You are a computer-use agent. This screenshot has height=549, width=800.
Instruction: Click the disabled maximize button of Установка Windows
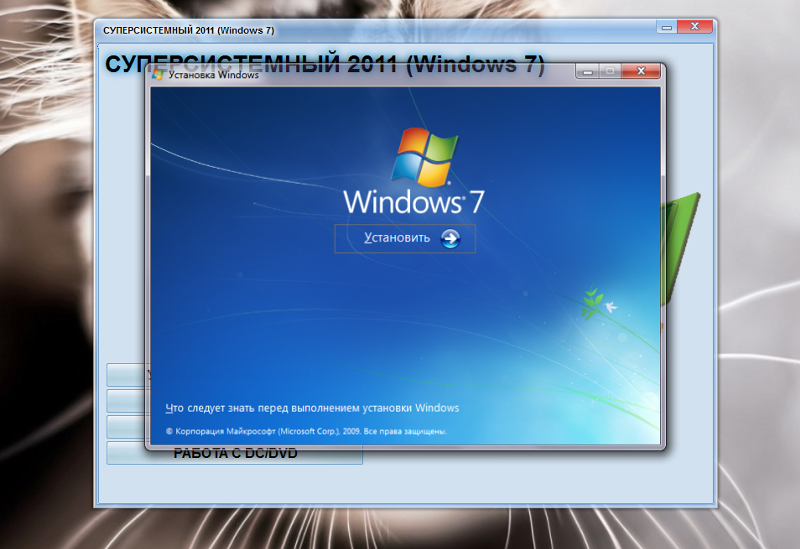click(610, 71)
